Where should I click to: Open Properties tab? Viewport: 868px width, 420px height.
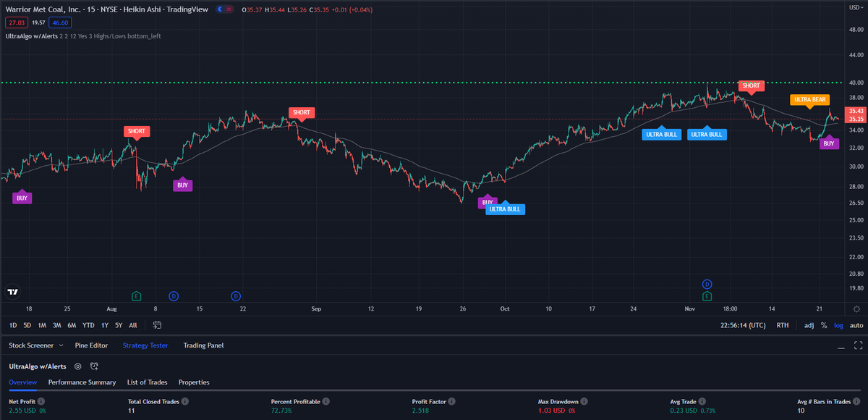[x=194, y=382]
